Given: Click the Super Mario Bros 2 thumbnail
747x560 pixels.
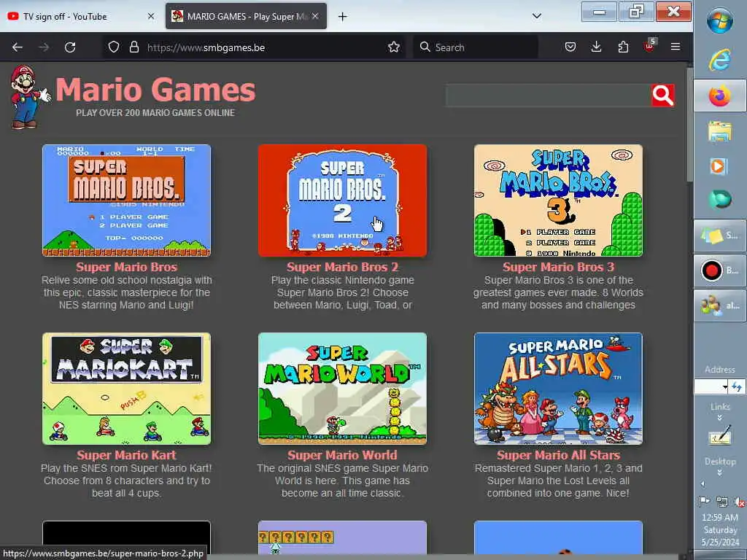Looking at the screenshot, I should click(343, 201).
